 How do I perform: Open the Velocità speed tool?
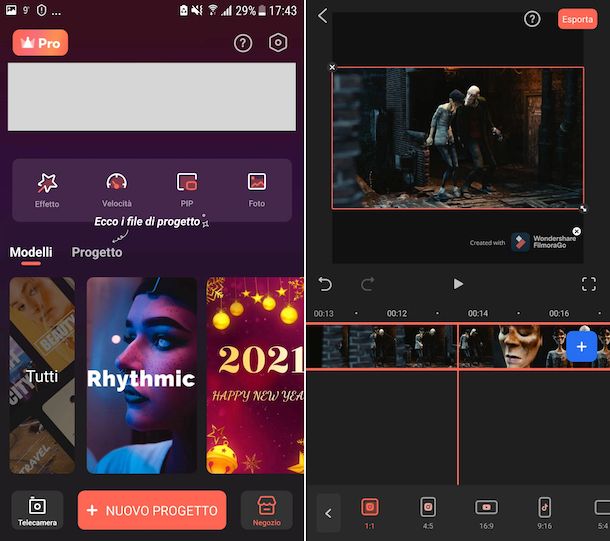117,190
